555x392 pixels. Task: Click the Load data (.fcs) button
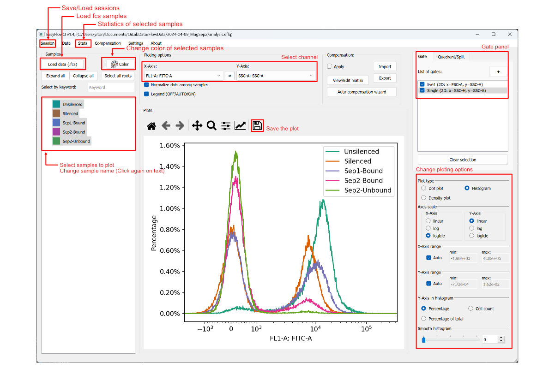click(63, 64)
